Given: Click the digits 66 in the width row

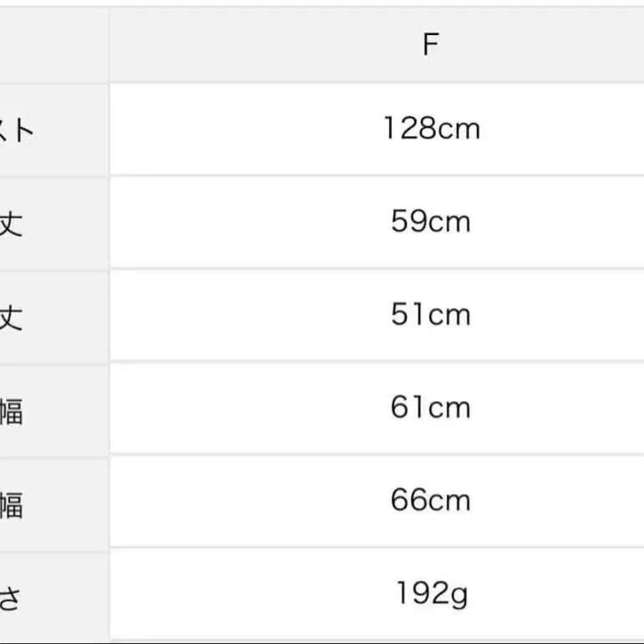Looking at the screenshot, I should click(408, 500).
